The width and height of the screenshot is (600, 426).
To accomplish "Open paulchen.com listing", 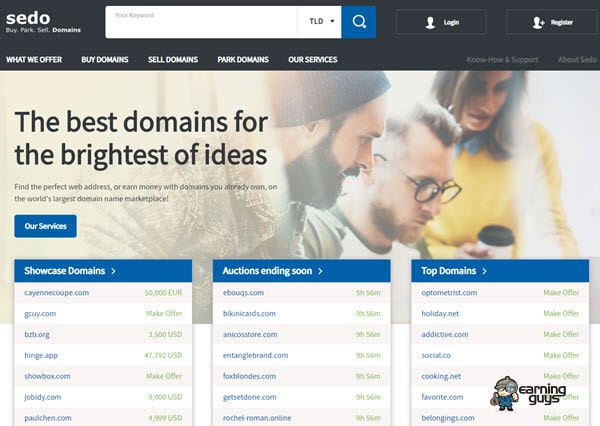I will click(x=48, y=418).
